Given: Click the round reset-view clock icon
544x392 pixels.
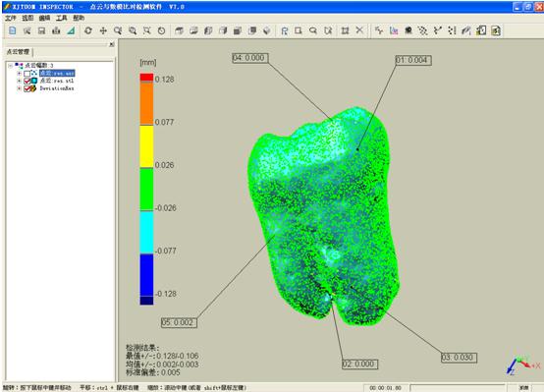Looking at the screenshot, I should [x=161, y=30].
